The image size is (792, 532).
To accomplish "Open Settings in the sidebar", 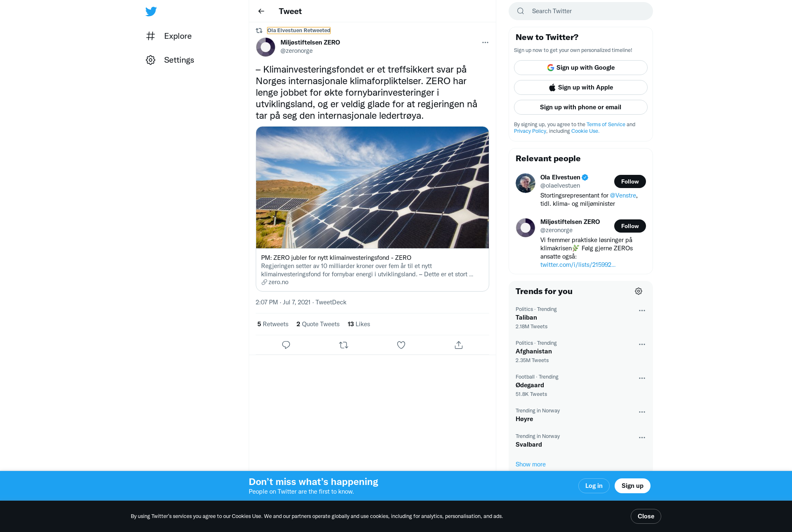I will click(170, 60).
